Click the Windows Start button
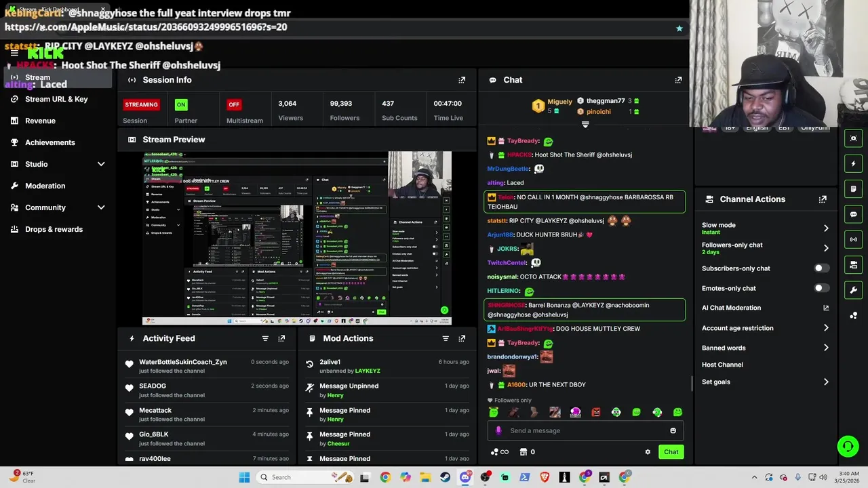 [244, 477]
